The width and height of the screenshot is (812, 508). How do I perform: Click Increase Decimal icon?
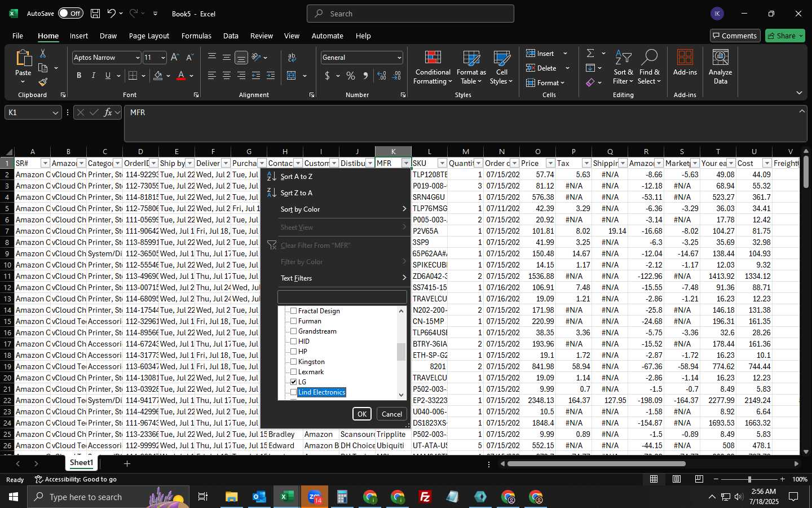[382, 76]
